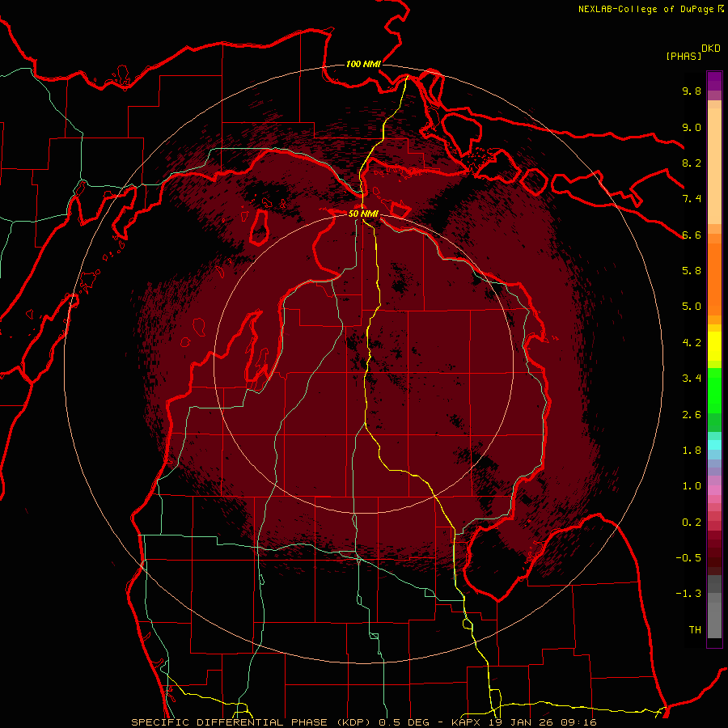Click the 0.2 scale value
Viewport: 728px width, 728px height.
(692, 523)
